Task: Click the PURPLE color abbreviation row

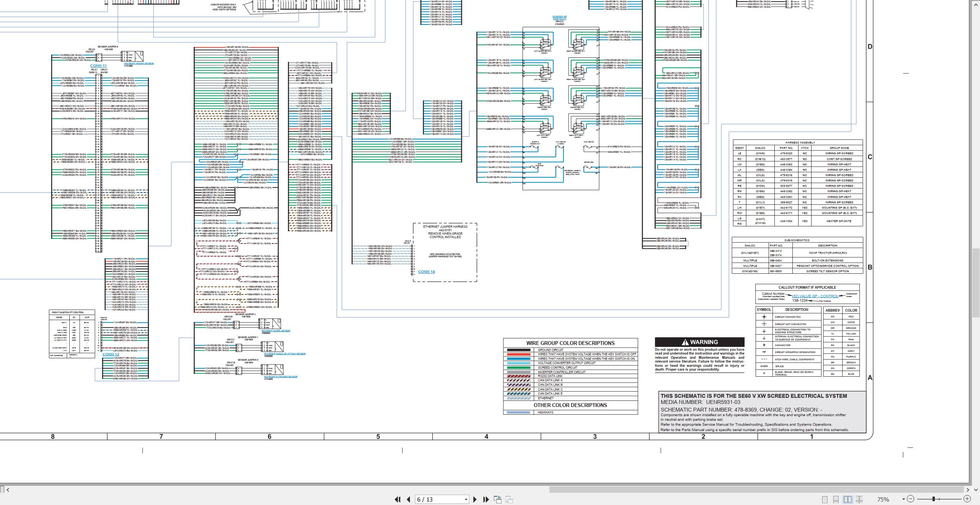Action: coord(841,357)
